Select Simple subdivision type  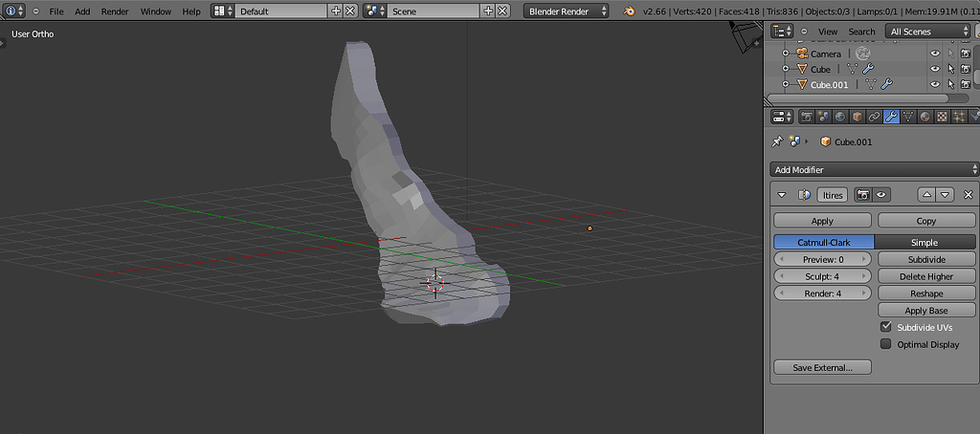[x=925, y=242]
